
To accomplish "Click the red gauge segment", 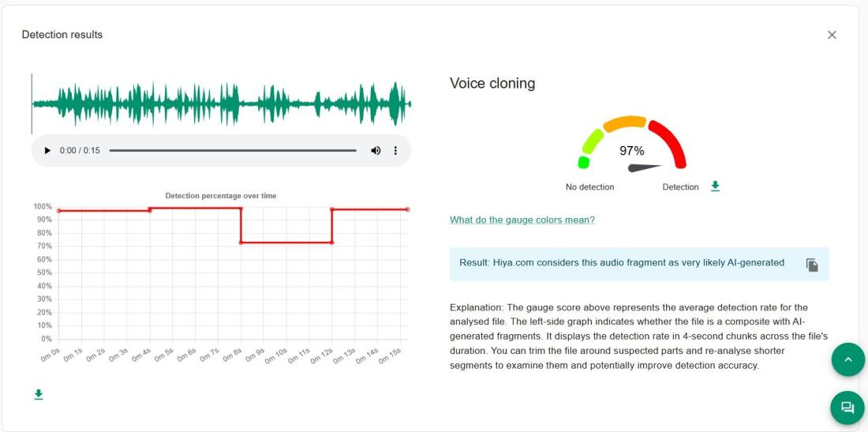I will click(x=669, y=142).
